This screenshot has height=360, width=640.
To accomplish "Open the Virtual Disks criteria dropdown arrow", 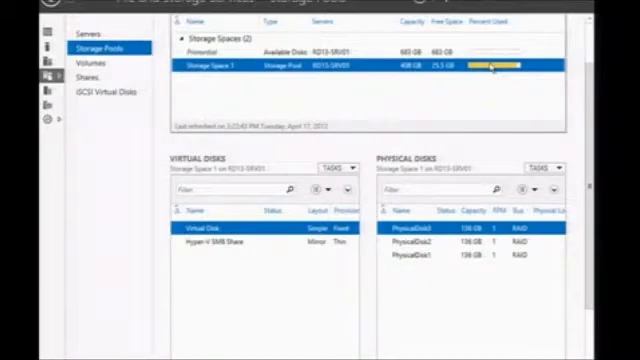I will coord(328,189).
